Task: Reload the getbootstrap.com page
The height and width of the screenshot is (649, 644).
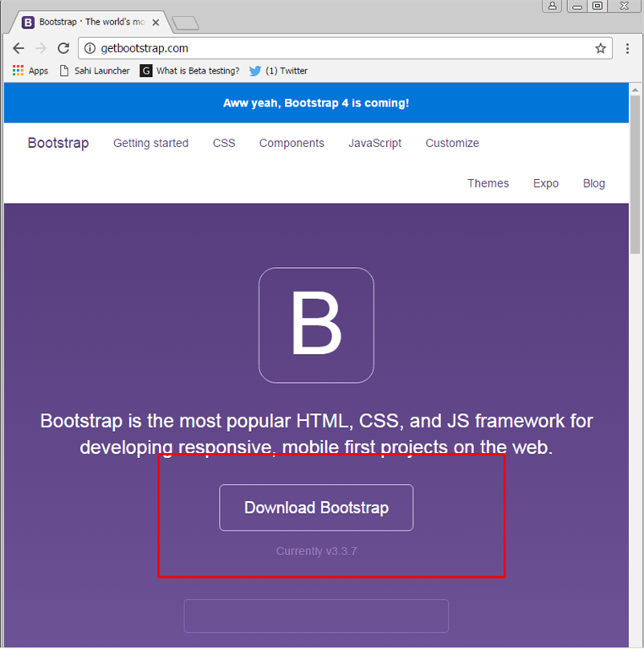Action: tap(63, 48)
